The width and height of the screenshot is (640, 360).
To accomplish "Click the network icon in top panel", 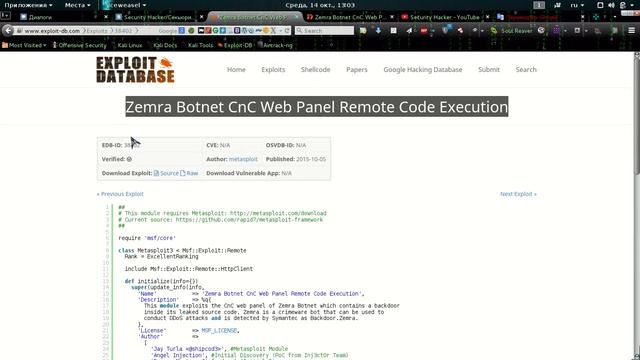I will (557, 5).
